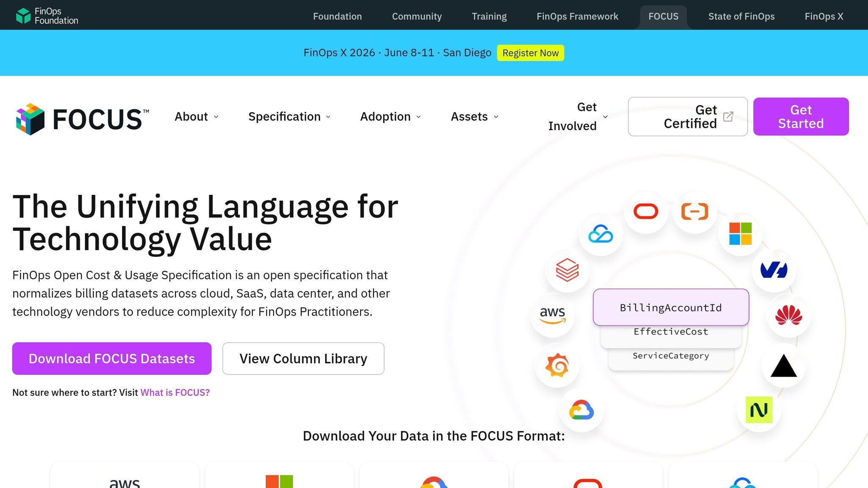The width and height of the screenshot is (868, 488).
Task: Click the Microsoft logo icon in circle
Action: 740,234
